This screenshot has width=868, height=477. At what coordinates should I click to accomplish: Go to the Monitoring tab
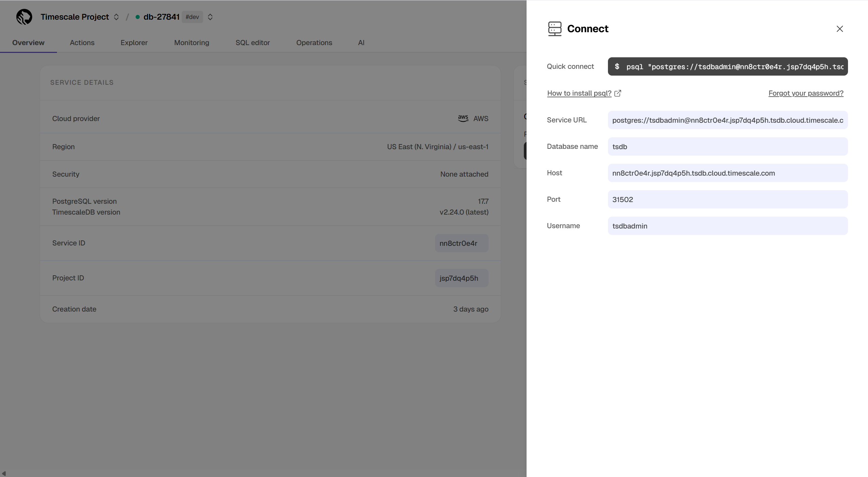192,43
